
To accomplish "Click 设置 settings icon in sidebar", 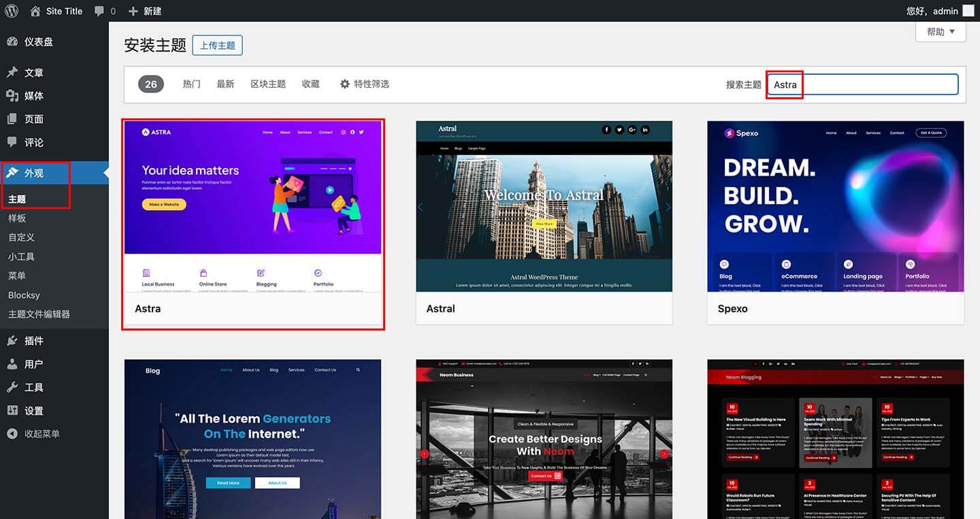I will click(x=12, y=410).
